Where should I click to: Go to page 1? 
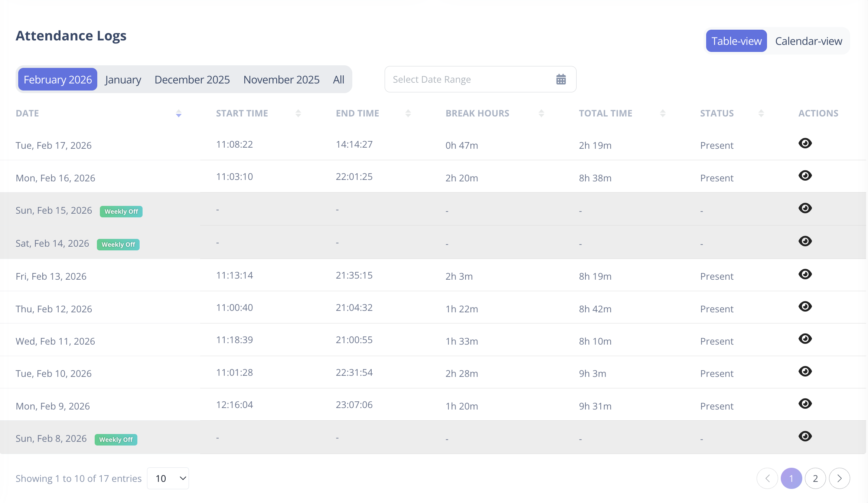tap(791, 479)
